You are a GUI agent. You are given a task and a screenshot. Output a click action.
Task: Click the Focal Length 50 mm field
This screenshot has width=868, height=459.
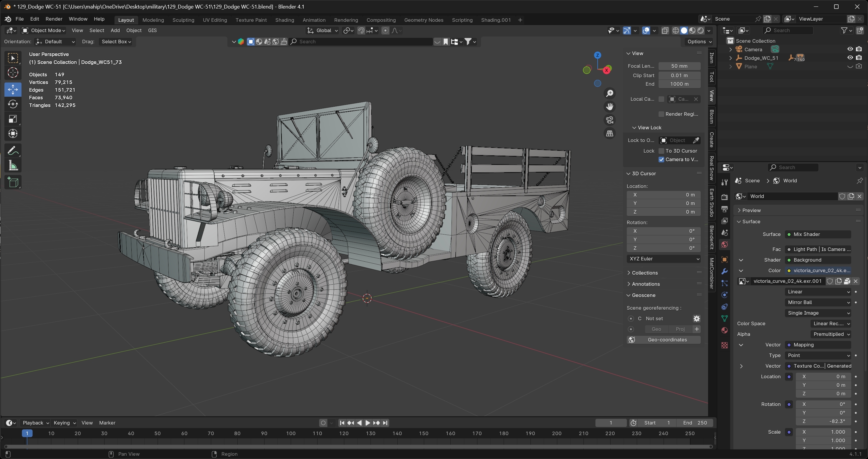tap(679, 66)
